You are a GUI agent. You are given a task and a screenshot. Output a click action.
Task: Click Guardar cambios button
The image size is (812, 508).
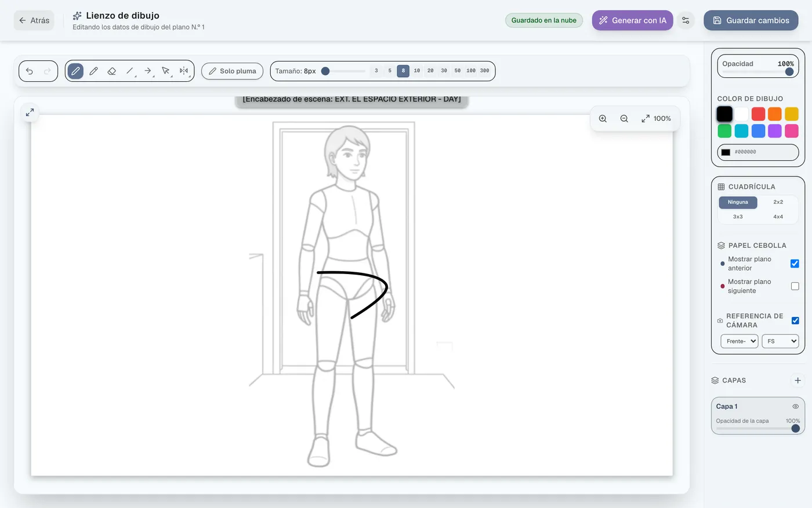pyautogui.click(x=751, y=20)
